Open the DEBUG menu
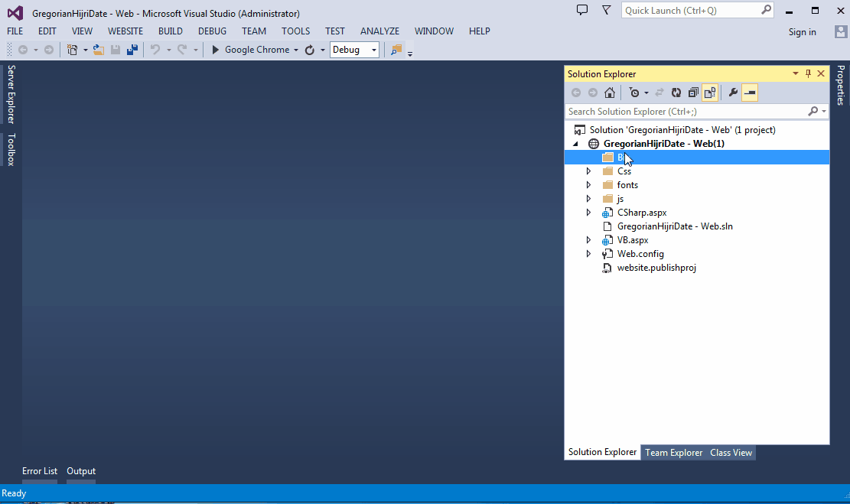The image size is (850, 504). click(212, 31)
